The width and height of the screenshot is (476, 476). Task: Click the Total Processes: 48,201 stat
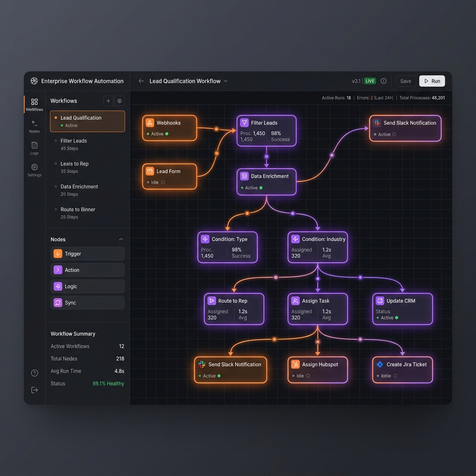pyautogui.click(x=422, y=98)
